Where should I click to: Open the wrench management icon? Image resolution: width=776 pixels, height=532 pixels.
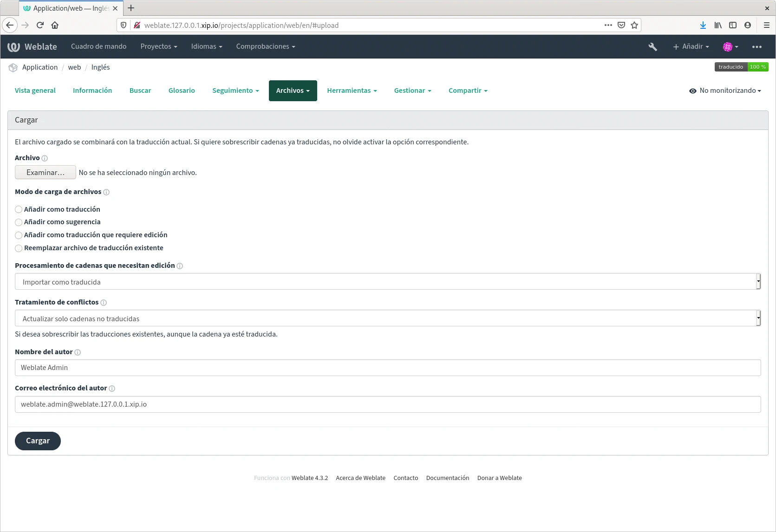652,47
